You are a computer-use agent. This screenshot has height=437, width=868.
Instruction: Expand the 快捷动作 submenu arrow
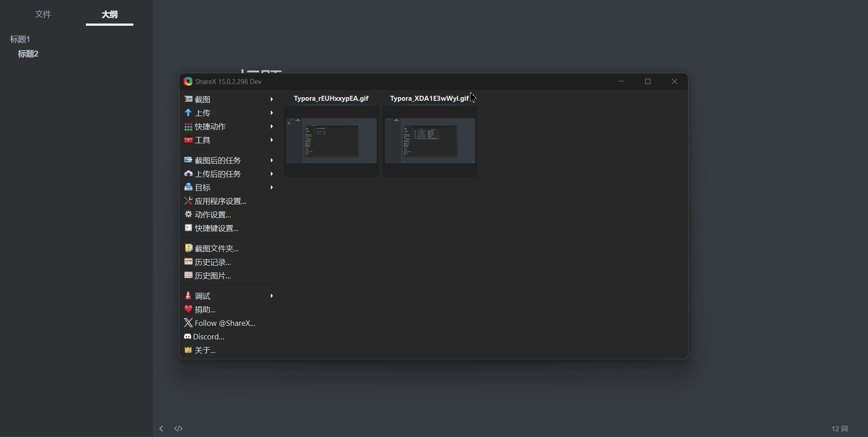tap(272, 127)
